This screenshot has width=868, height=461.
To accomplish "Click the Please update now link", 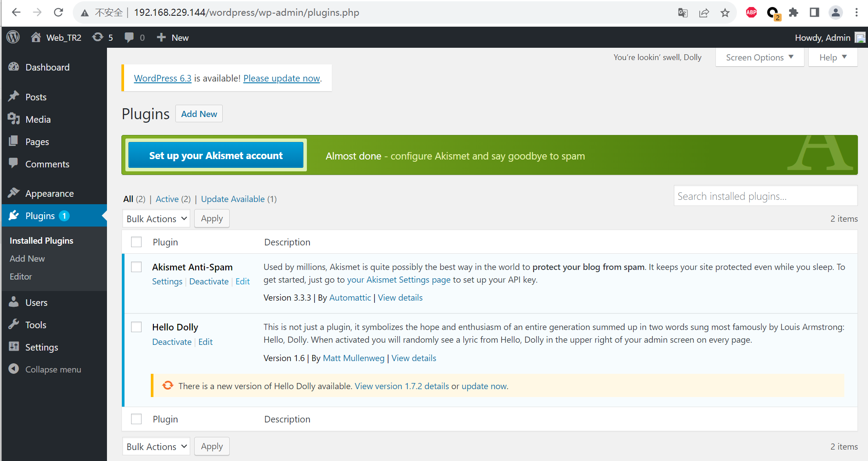I will 281,78.
